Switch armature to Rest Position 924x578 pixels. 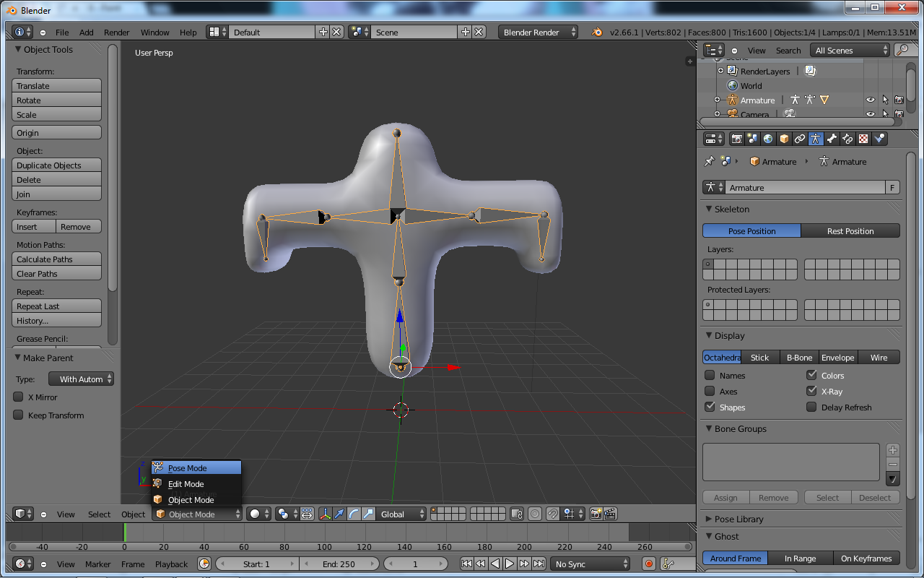point(850,230)
